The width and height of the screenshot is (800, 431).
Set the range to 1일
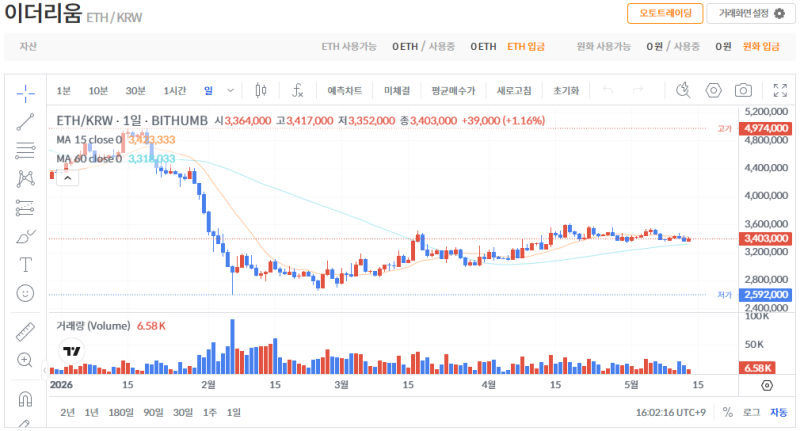pos(234,412)
